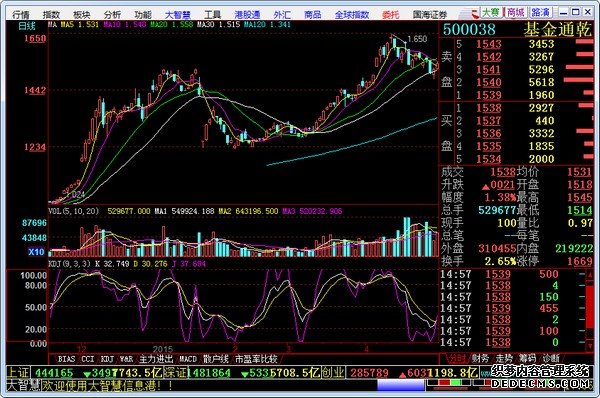Open the 路演 roadshow icon button
The image size is (600, 398).
click(540, 13)
